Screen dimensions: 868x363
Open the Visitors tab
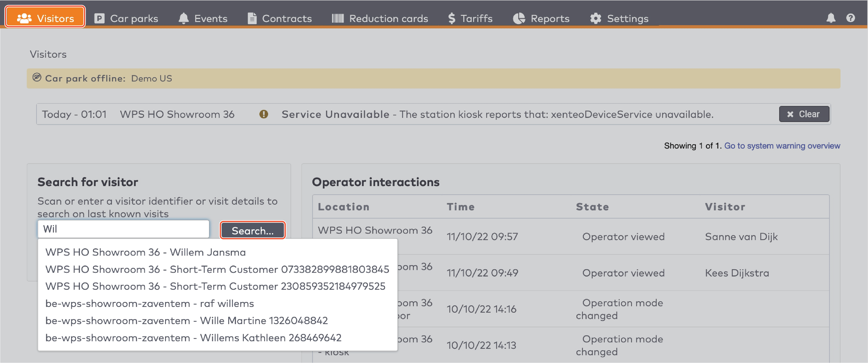pyautogui.click(x=45, y=18)
